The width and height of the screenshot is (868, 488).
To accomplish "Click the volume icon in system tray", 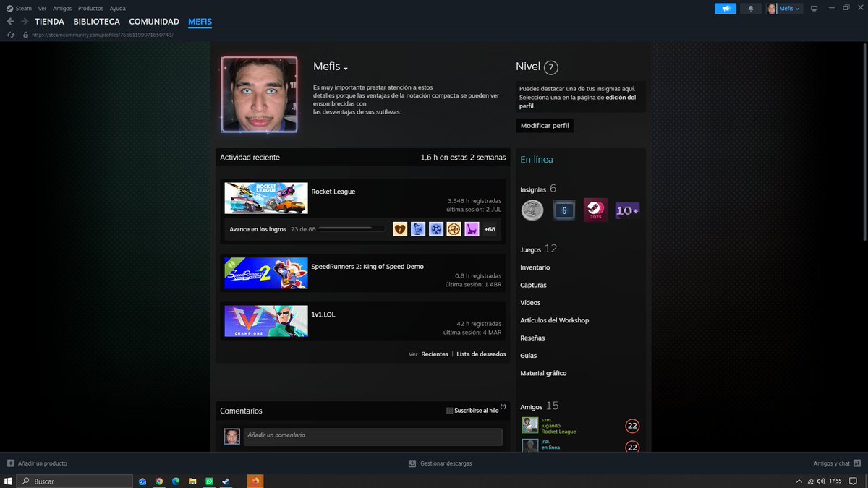I will tap(820, 481).
